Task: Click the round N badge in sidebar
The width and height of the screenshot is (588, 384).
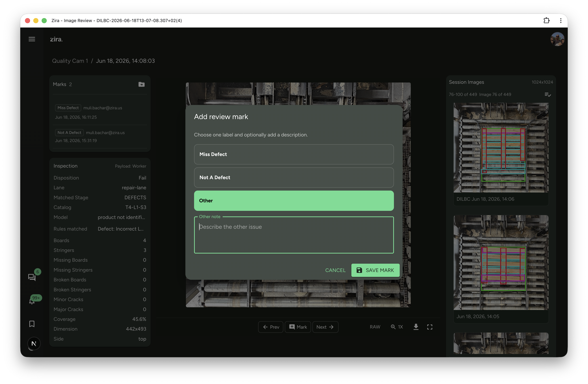Action: tap(34, 343)
